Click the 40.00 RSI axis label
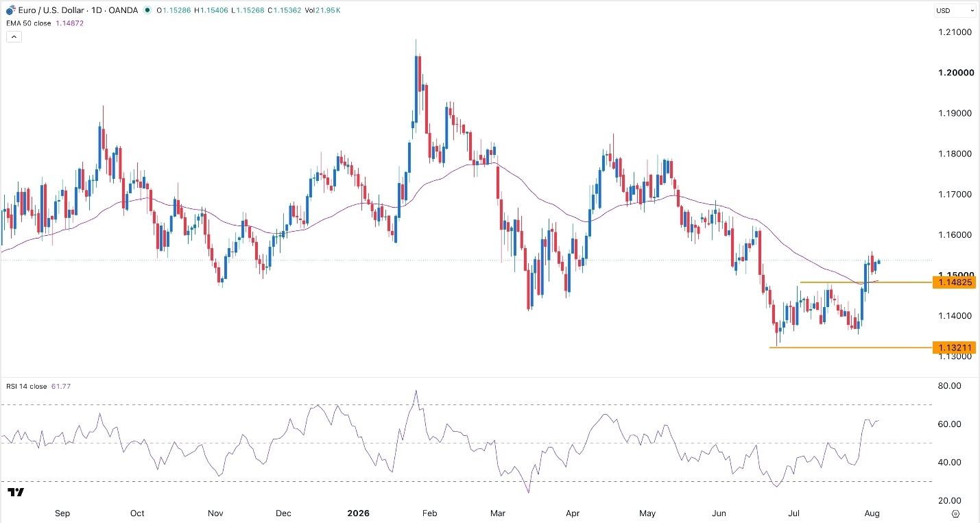The height and width of the screenshot is (523, 980). [949, 463]
